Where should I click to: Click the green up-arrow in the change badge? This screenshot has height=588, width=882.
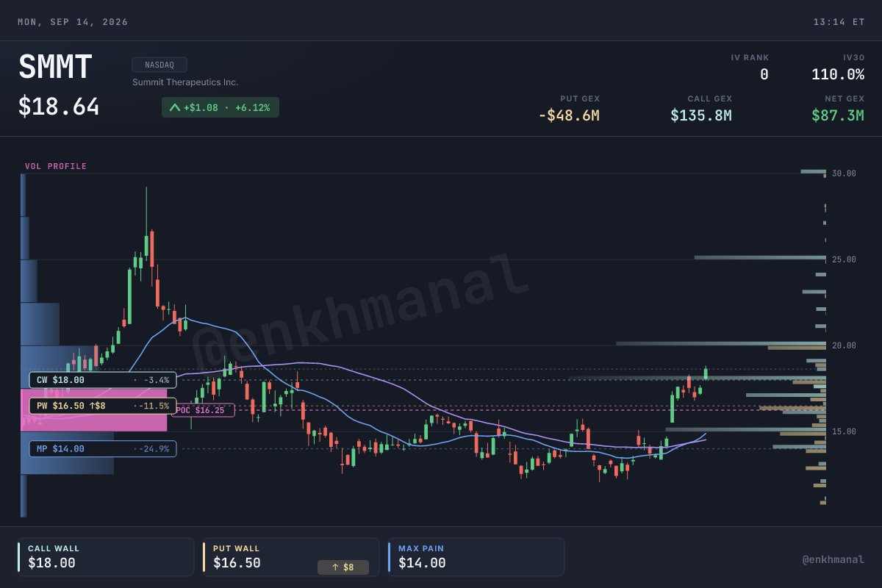[174, 107]
